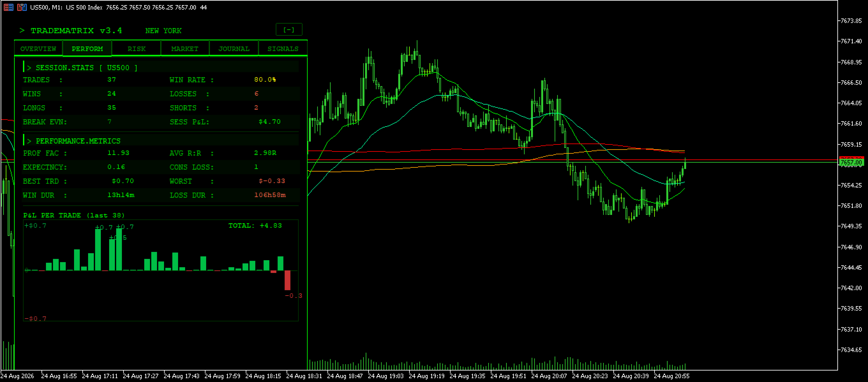Click the current price label 7657.00 on axis

click(x=851, y=163)
